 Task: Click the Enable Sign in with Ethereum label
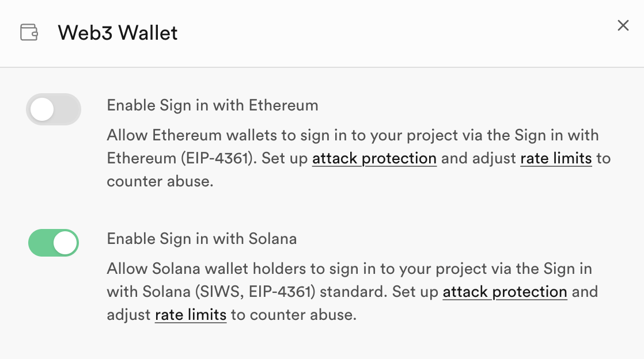213,105
